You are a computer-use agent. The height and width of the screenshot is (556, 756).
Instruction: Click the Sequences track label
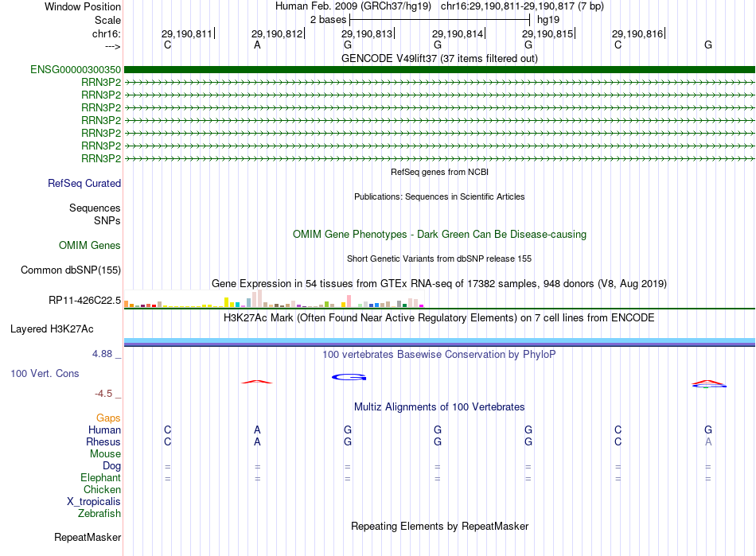click(x=95, y=208)
